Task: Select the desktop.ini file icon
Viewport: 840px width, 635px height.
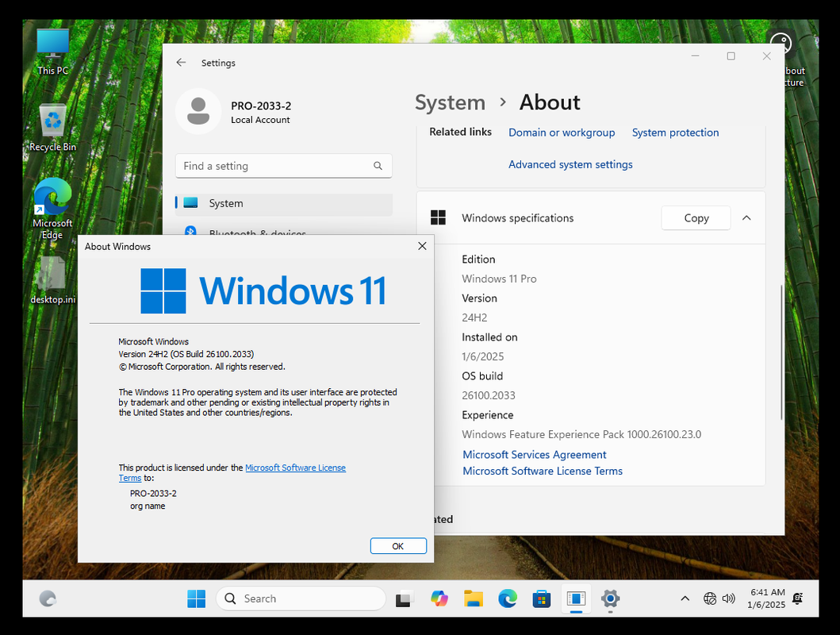Action: tap(52, 279)
